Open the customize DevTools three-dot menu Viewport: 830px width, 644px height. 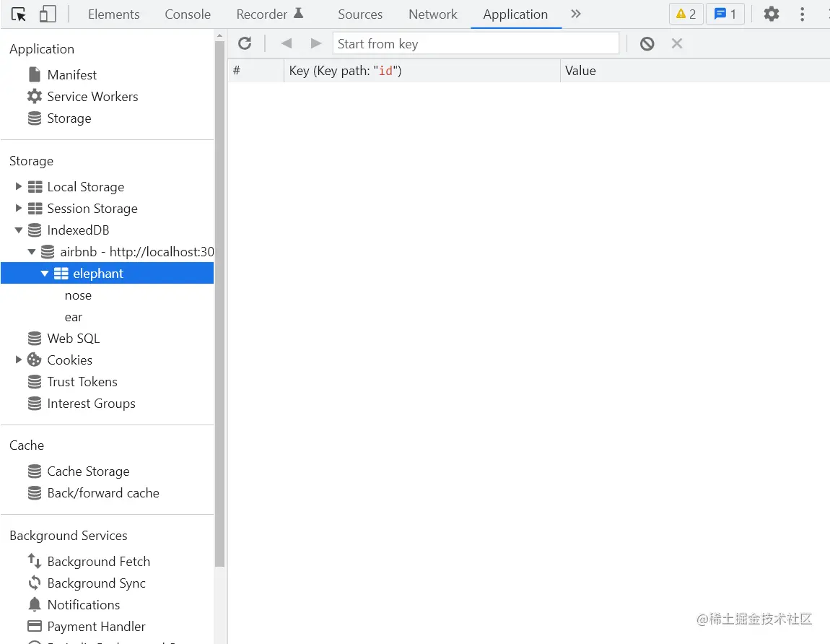(x=802, y=14)
